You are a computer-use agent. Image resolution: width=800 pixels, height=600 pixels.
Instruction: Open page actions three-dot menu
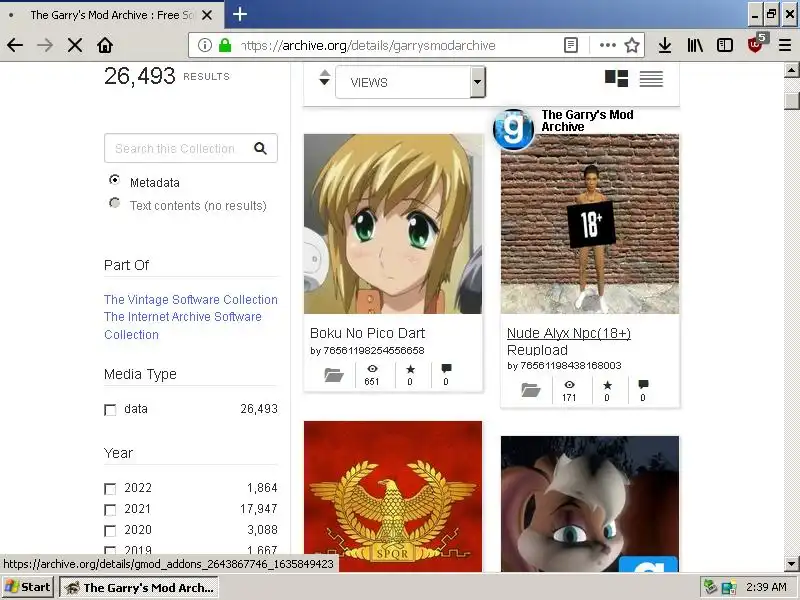(607, 45)
